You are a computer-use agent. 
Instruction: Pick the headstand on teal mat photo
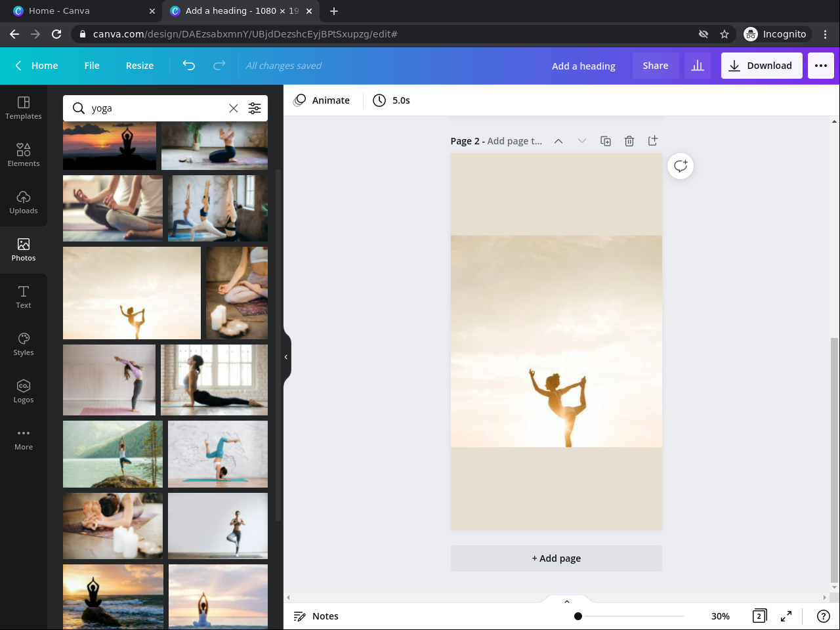218,454
